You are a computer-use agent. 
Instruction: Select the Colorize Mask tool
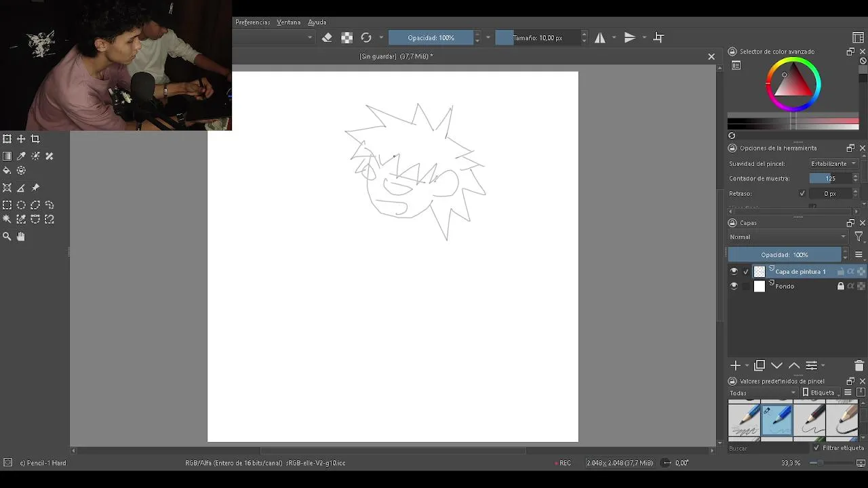[35, 156]
